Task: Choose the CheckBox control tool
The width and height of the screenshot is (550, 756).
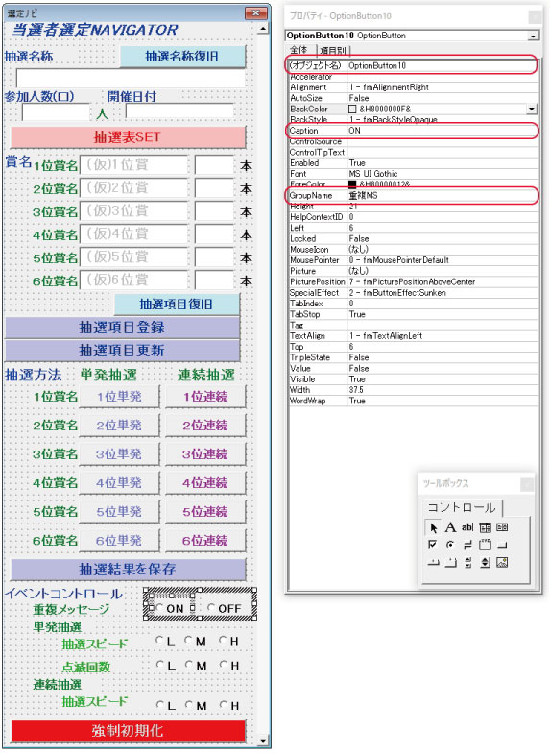Action: 433,545
